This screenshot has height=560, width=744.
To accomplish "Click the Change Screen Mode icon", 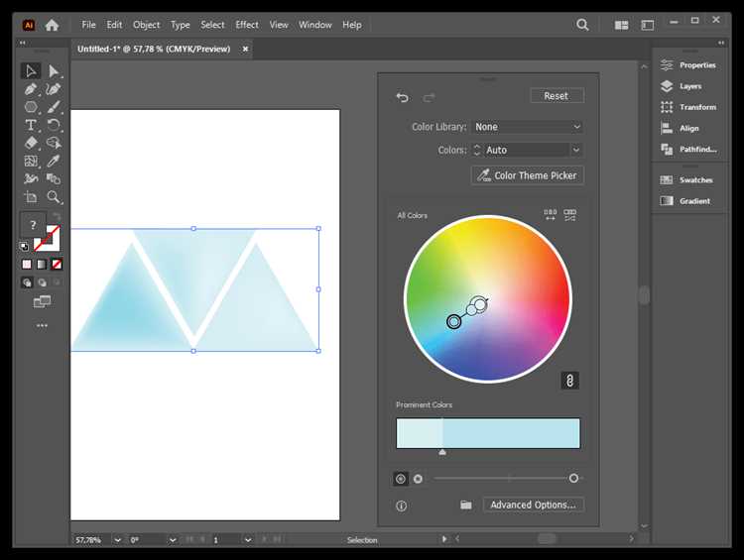I will 43,301.
